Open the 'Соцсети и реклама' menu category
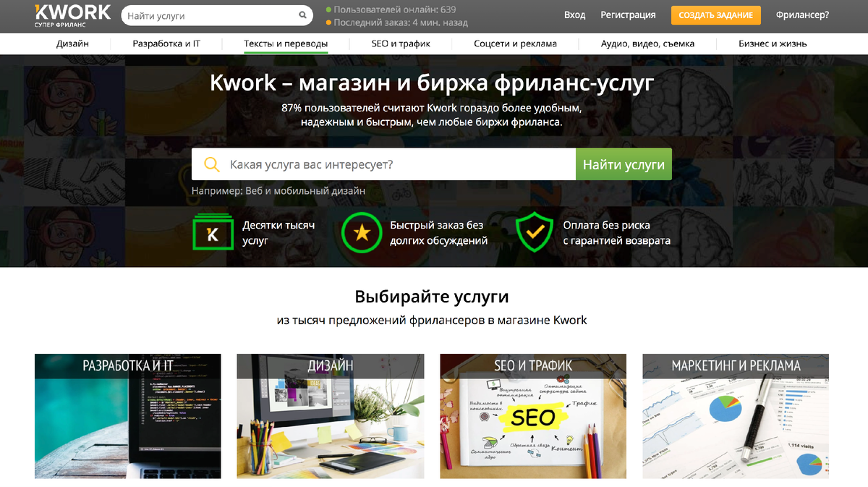The image size is (868, 487). [x=515, y=43]
